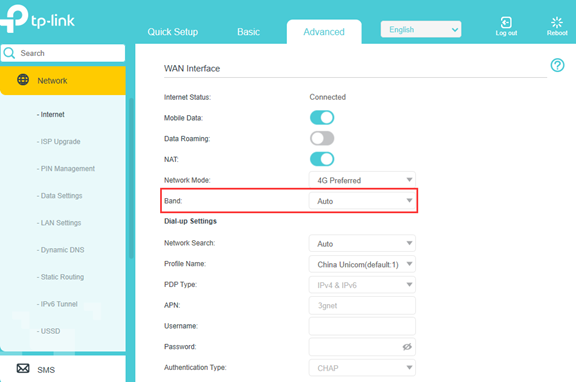Open the Network Search dropdown
This screenshot has width=576, height=382.
point(362,244)
